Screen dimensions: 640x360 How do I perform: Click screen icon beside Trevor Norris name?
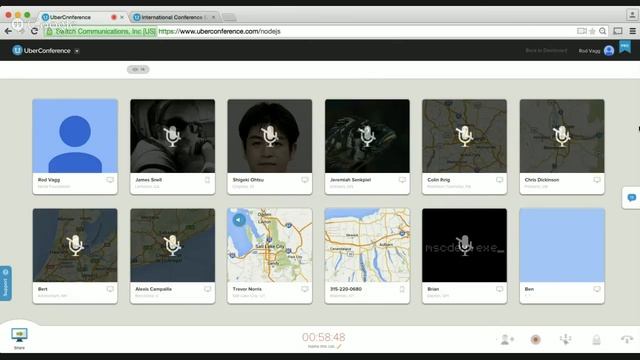coord(305,289)
